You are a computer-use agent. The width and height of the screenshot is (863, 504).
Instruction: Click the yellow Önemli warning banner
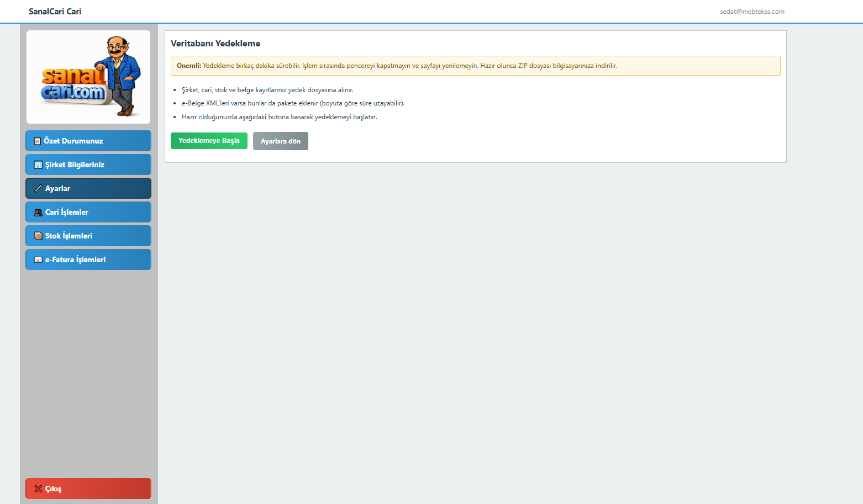(x=476, y=66)
